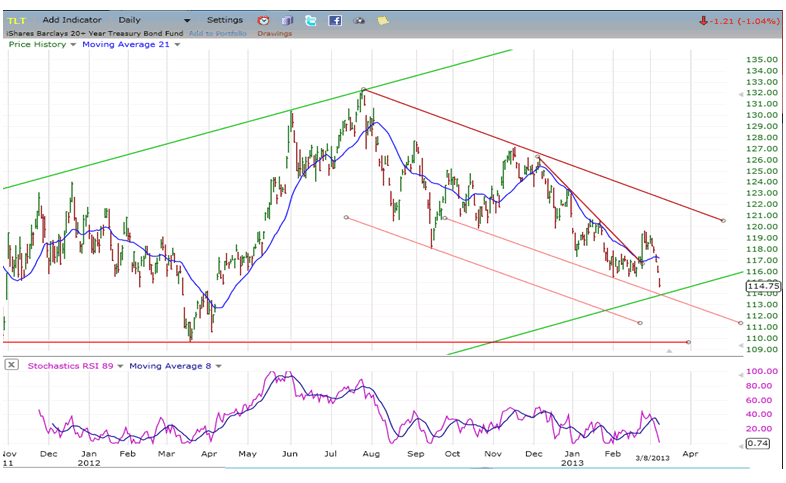The width and height of the screenshot is (786, 483).
Task: Open Stochastics RSI 89 options dropdown
Action: coord(121,365)
